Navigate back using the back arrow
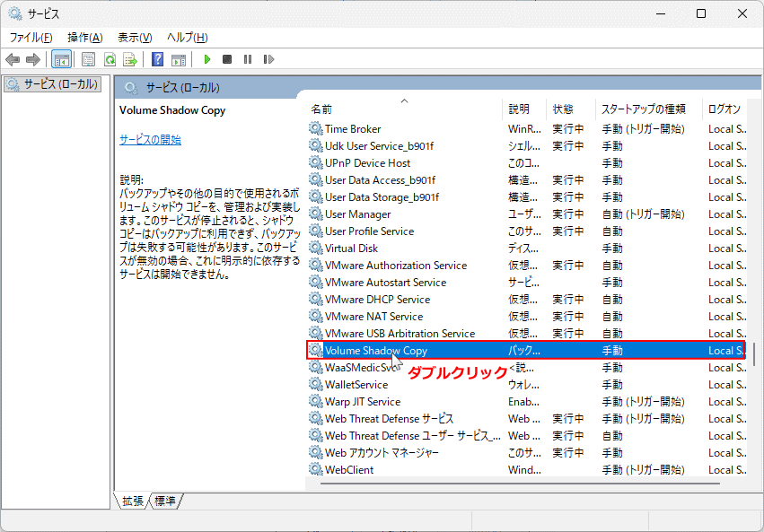The width and height of the screenshot is (764, 532). coord(12,59)
